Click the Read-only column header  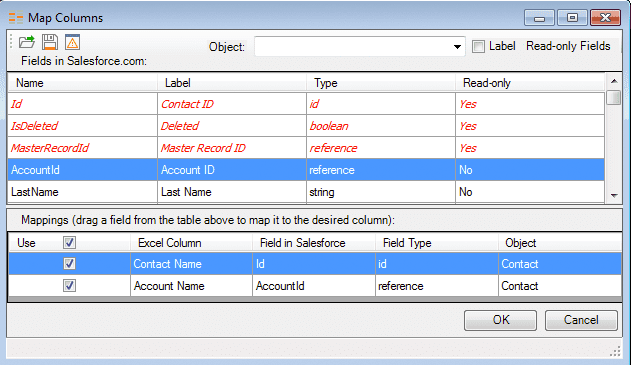point(530,83)
